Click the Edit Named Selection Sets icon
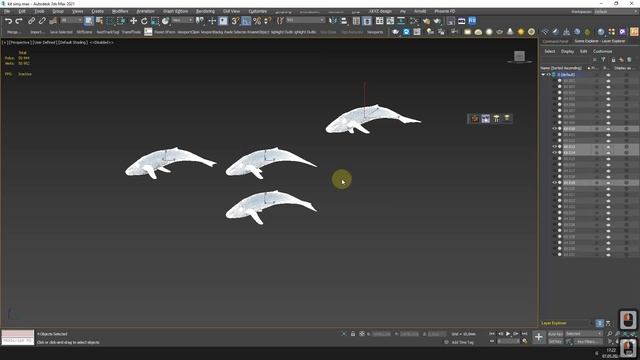 click(280, 21)
